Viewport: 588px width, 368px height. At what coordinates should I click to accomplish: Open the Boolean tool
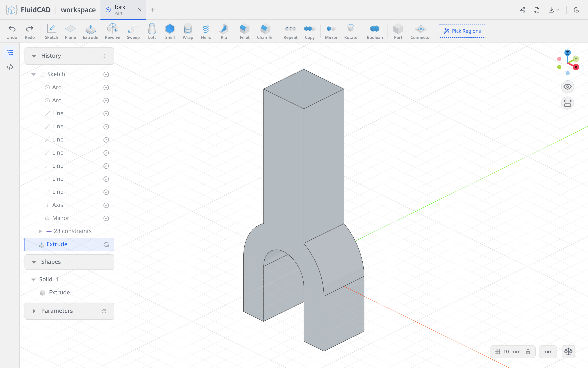click(x=375, y=31)
